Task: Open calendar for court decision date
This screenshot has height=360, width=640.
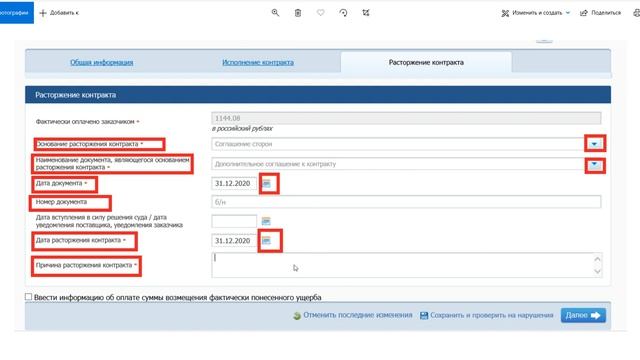Action: coord(266,221)
